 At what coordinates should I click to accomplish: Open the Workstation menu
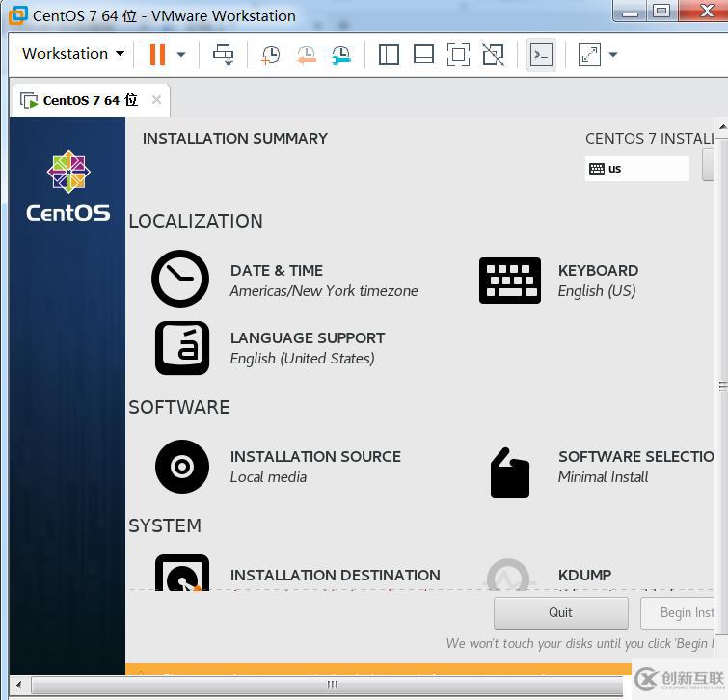click(x=73, y=54)
